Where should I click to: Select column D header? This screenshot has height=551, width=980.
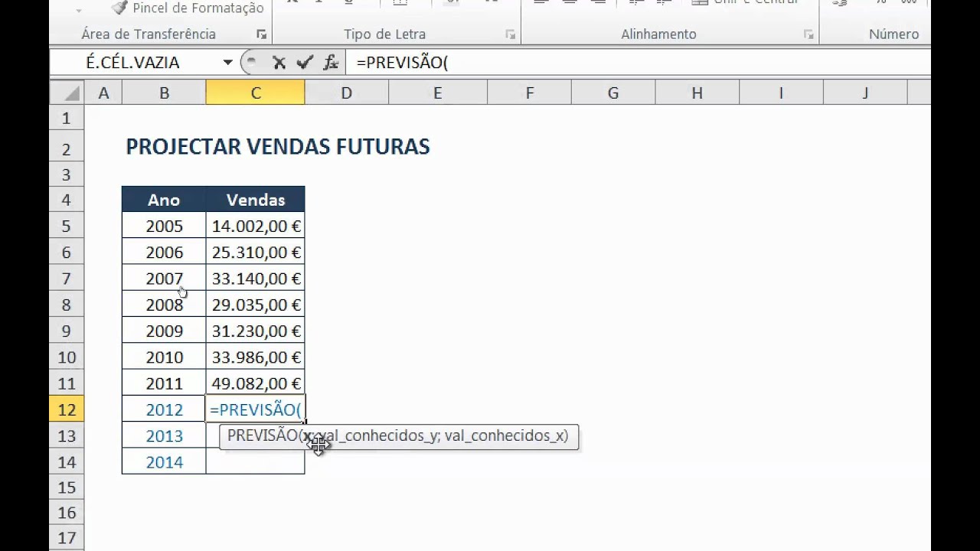(346, 93)
